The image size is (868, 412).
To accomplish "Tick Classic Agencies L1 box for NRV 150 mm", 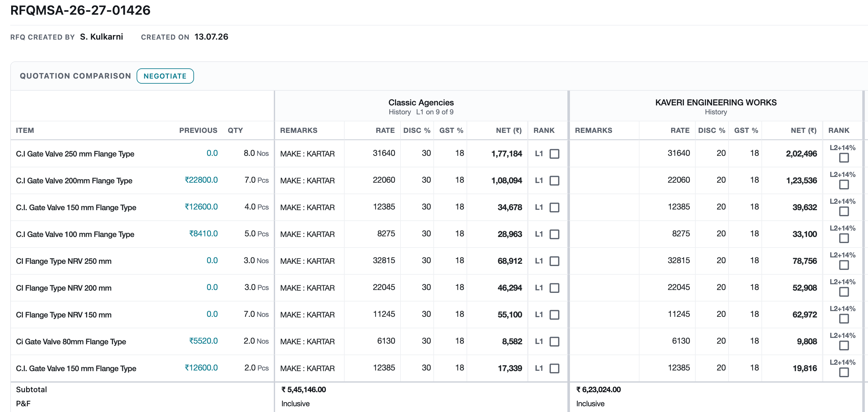I will click(554, 315).
